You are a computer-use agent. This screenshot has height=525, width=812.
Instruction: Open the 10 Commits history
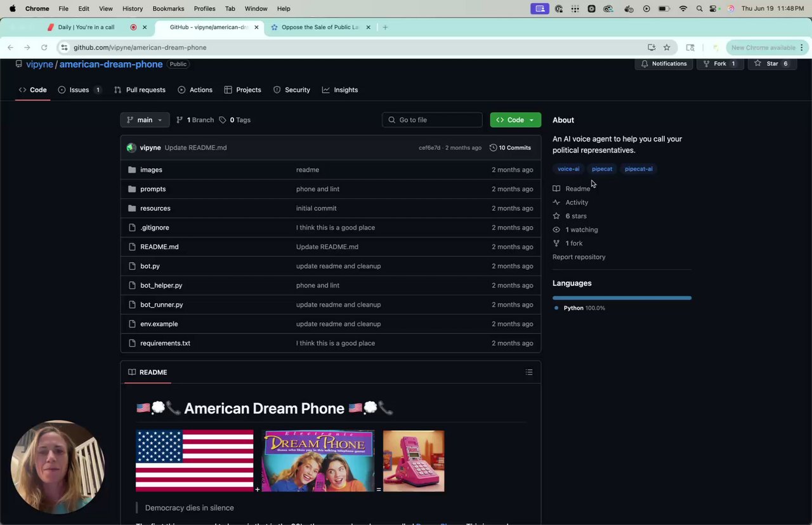click(510, 148)
